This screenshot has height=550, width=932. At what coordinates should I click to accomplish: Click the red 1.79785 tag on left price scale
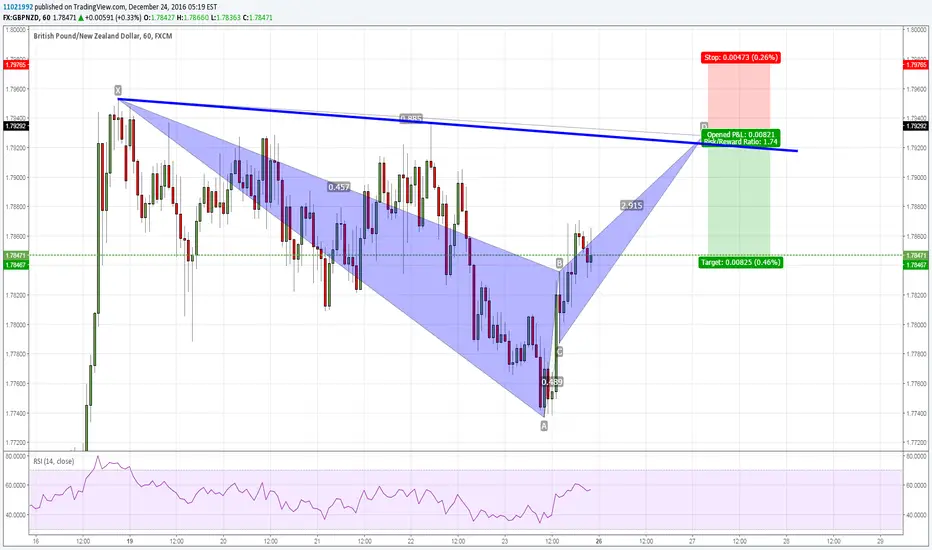pyautogui.click(x=15, y=64)
